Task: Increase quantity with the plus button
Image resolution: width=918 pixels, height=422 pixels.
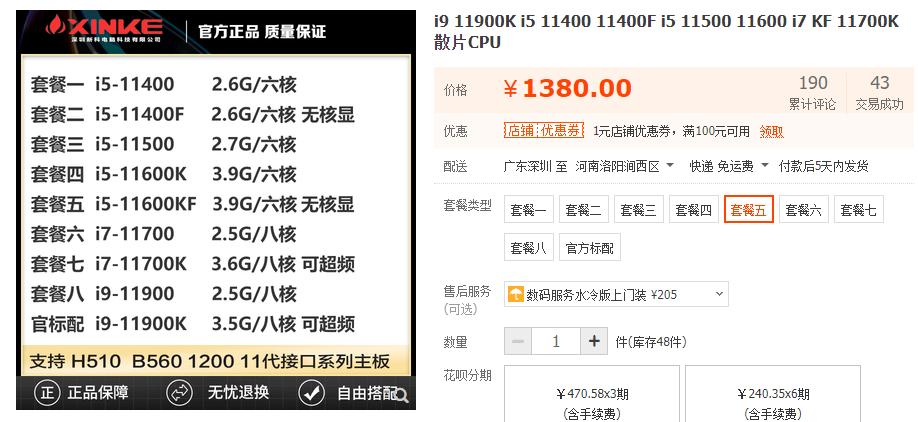Action: coord(594,341)
